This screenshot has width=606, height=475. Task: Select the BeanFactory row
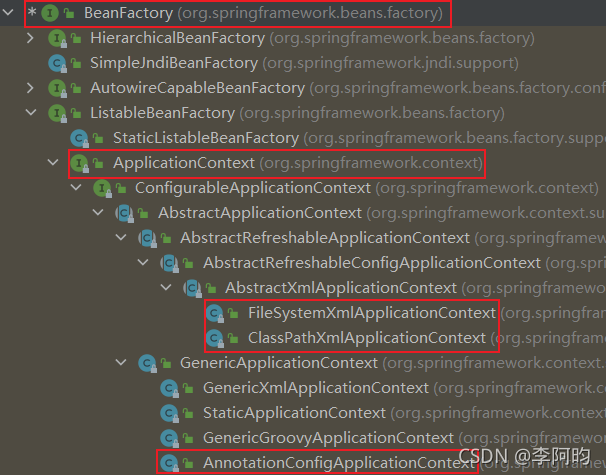(303, 13)
